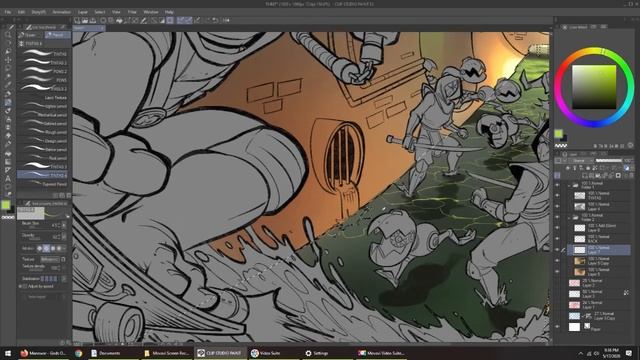640x360 pixels.
Task: Open the Help menu
Action: click(x=169, y=12)
